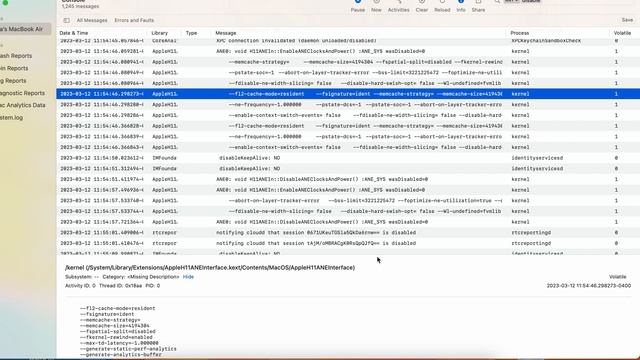Select the 11:54:46.366828 fl2-cache-mode row

(348, 126)
